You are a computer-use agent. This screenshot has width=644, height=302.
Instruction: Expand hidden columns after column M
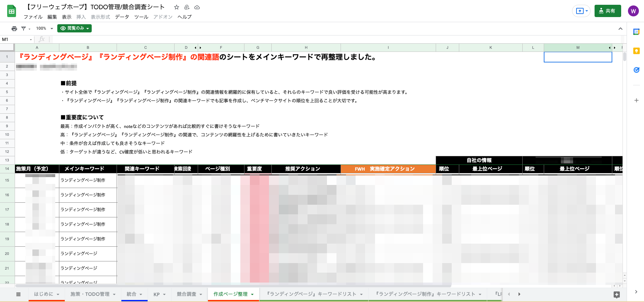(x=612, y=48)
